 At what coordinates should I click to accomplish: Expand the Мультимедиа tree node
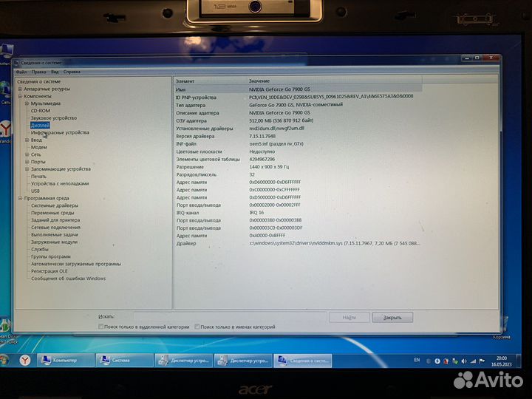pyautogui.click(x=27, y=103)
